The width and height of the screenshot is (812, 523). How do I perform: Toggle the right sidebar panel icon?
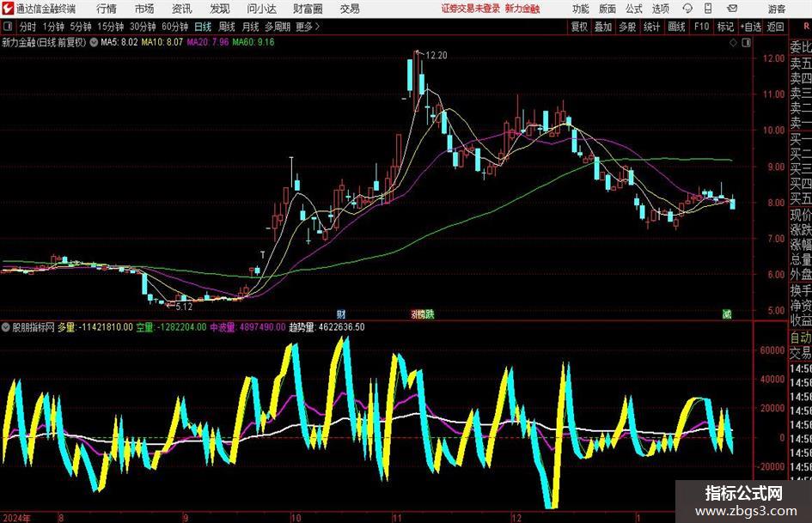pyautogui.click(x=746, y=43)
